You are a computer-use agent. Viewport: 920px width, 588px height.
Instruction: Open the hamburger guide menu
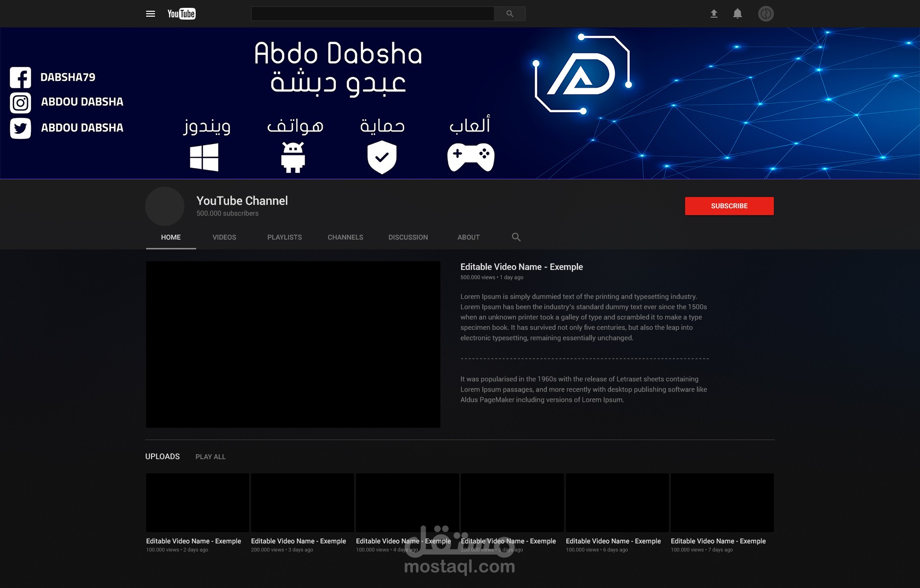coord(151,14)
